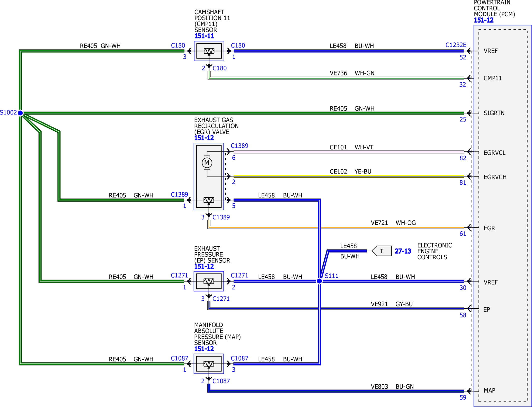
Task: Select the VE921 GY-BU gray wire
Action: pos(336,309)
